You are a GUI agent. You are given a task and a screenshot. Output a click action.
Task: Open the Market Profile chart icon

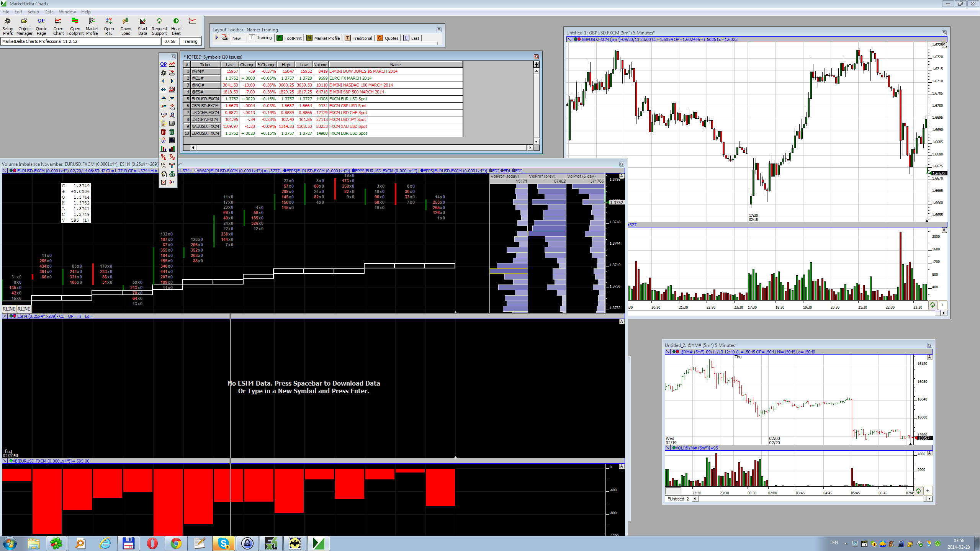pos(92,21)
